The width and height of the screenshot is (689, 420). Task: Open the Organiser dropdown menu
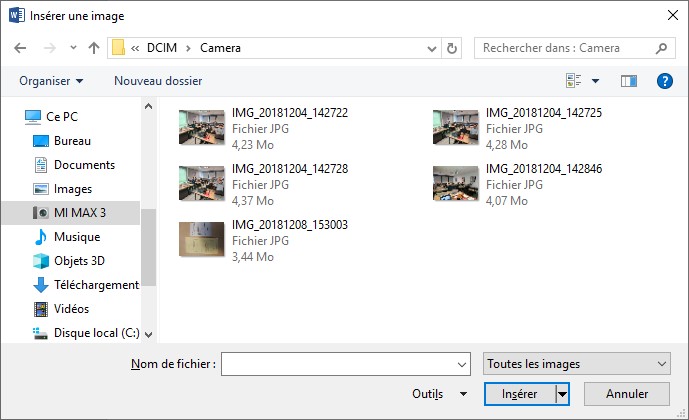tap(51, 80)
